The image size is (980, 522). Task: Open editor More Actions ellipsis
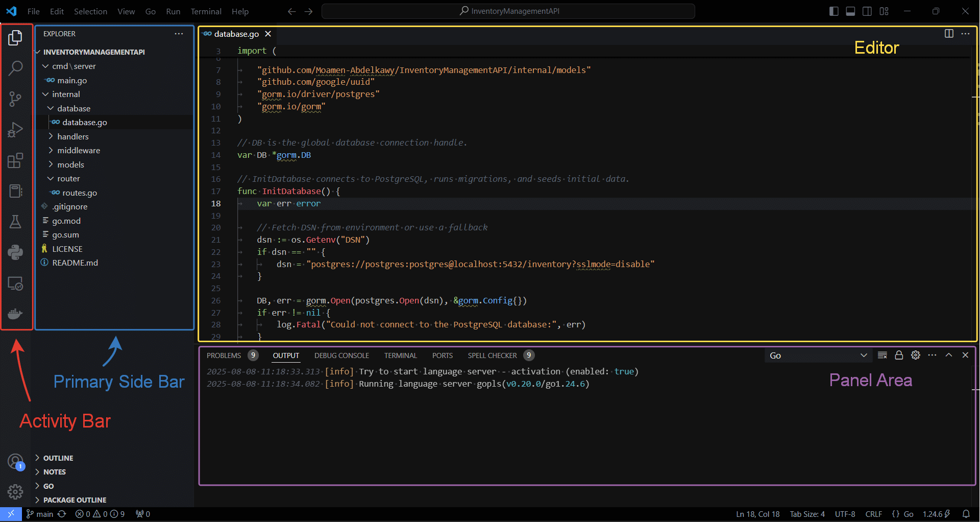pyautogui.click(x=965, y=34)
